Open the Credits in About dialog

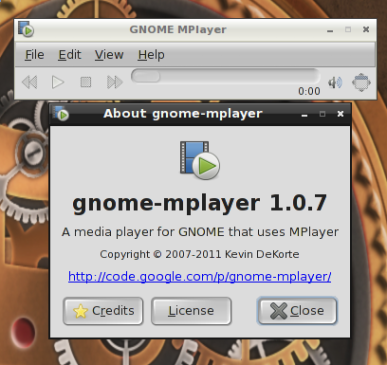tap(103, 311)
